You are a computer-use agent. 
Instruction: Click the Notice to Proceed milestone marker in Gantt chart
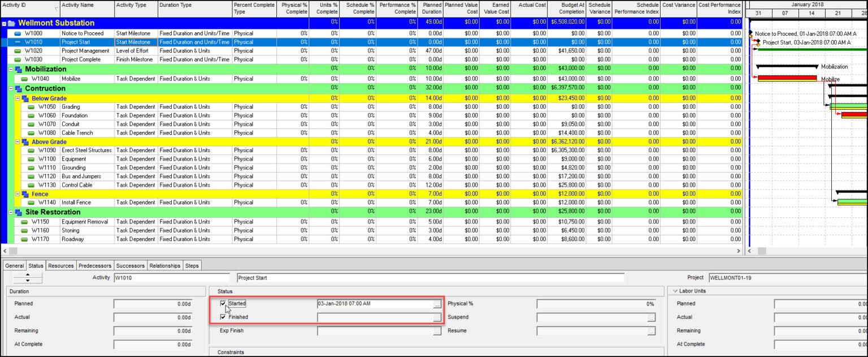[x=750, y=33]
